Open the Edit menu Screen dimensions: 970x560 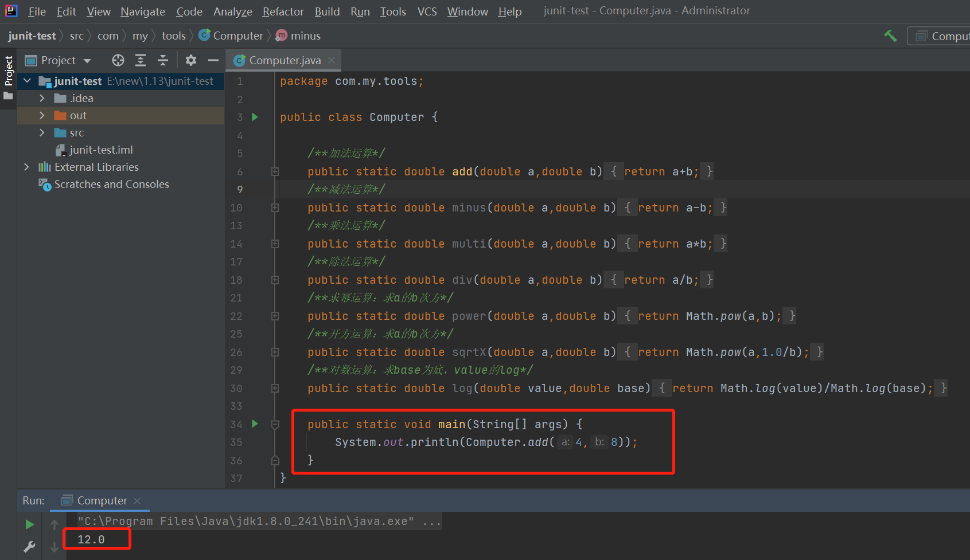[67, 11]
